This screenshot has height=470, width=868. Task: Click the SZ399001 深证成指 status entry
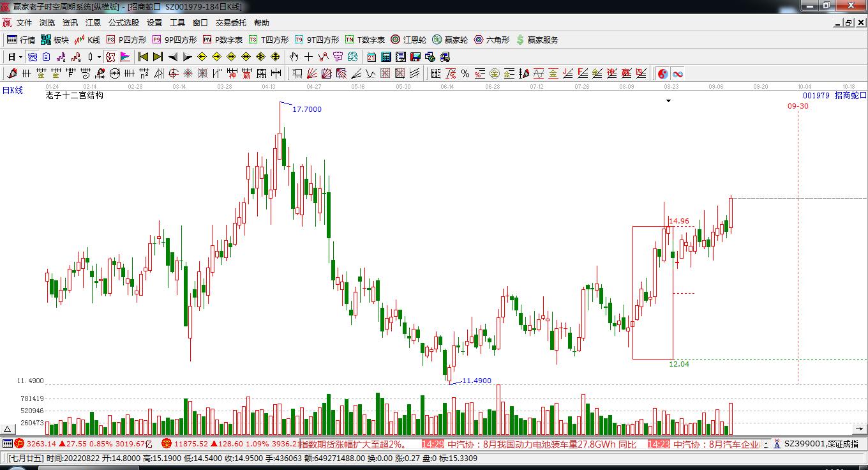point(821,444)
